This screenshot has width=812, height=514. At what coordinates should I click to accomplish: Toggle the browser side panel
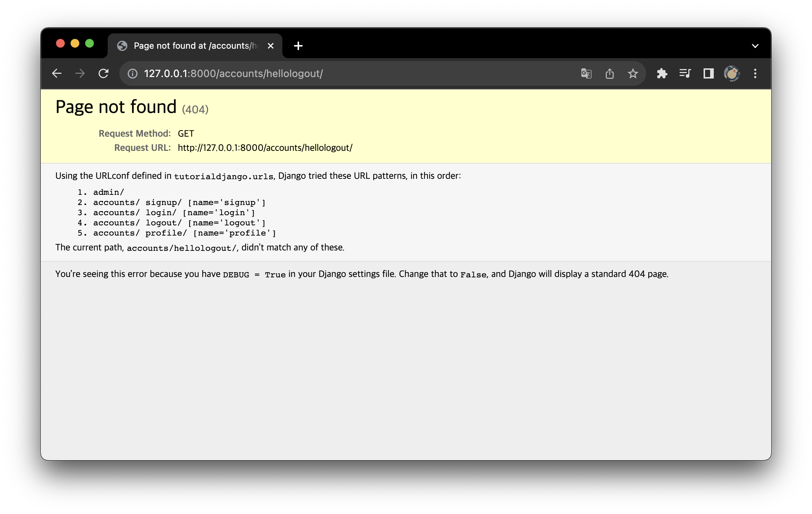click(x=709, y=74)
